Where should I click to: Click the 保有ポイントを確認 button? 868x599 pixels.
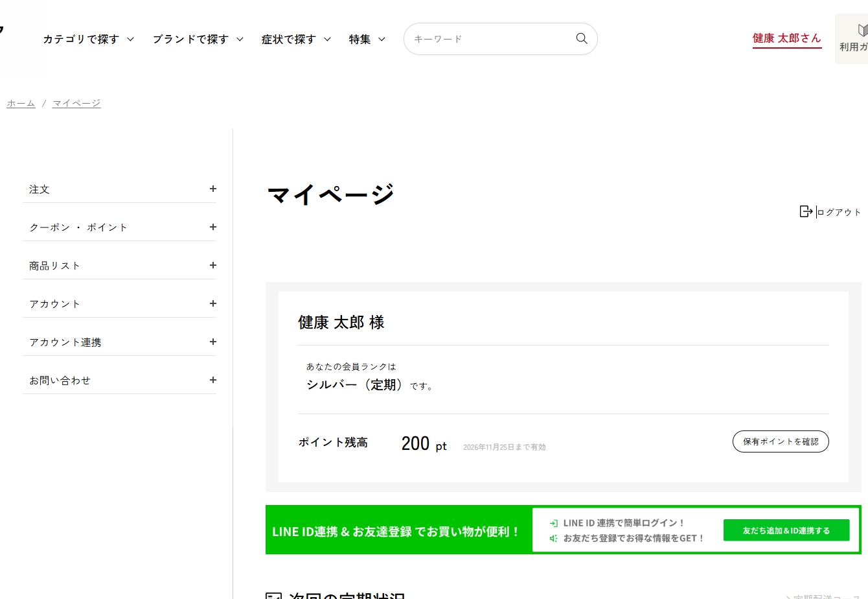point(781,441)
